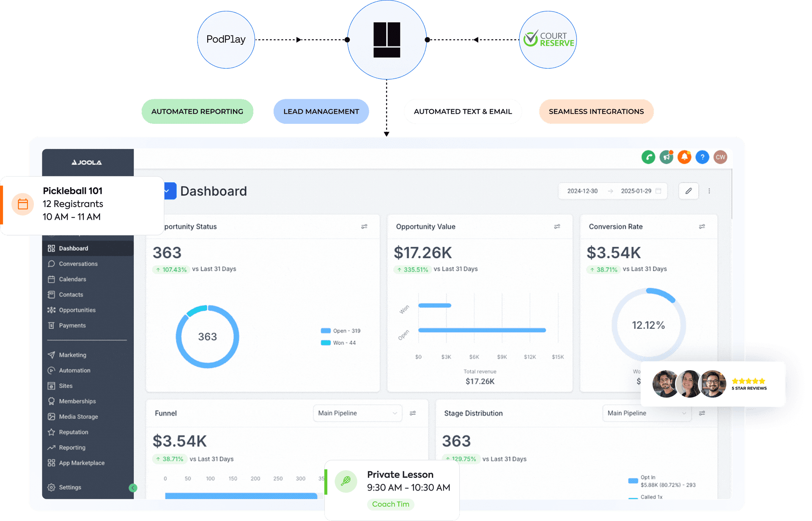Toggle the Opportunity Status widget filter control
Screen dimensions: 812x521
tap(365, 226)
